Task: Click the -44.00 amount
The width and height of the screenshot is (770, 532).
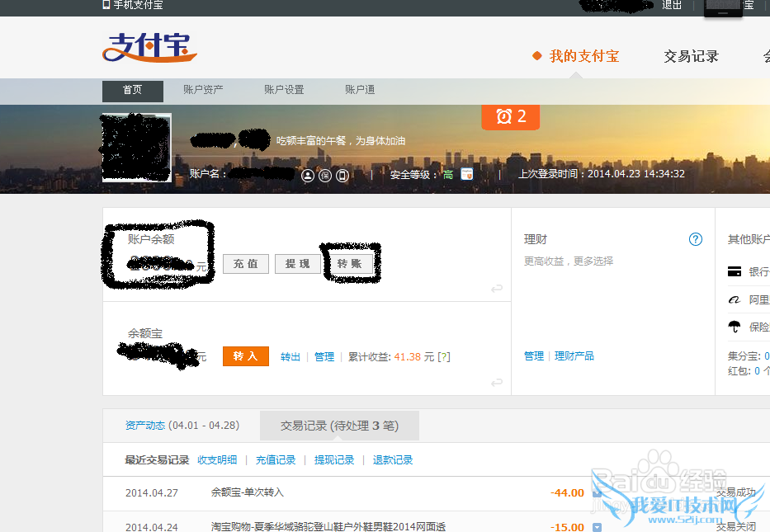Action: click(567, 492)
